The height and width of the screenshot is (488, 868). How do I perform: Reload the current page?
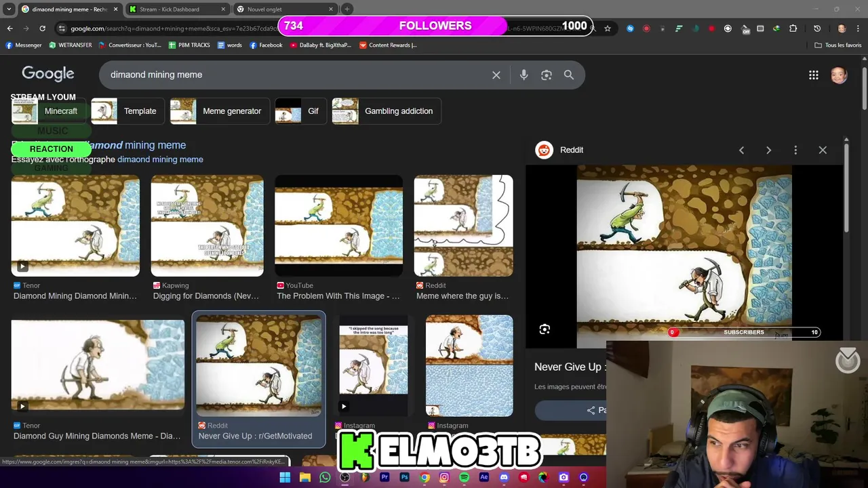(x=42, y=28)
